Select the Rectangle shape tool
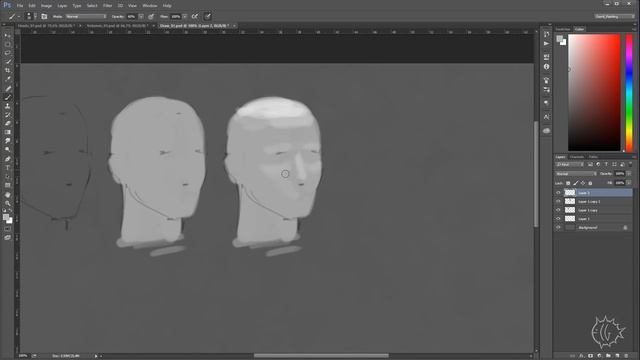640x360 pixels. point(8,185)
